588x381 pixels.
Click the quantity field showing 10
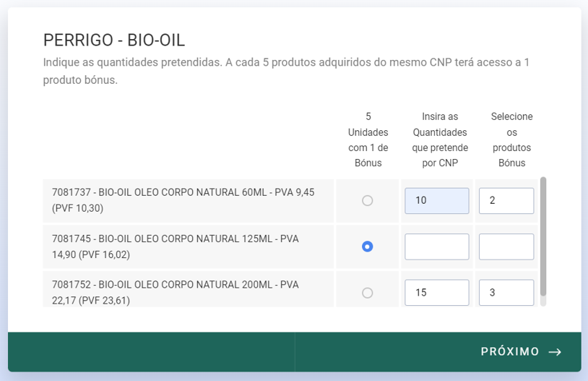(436, 201)
